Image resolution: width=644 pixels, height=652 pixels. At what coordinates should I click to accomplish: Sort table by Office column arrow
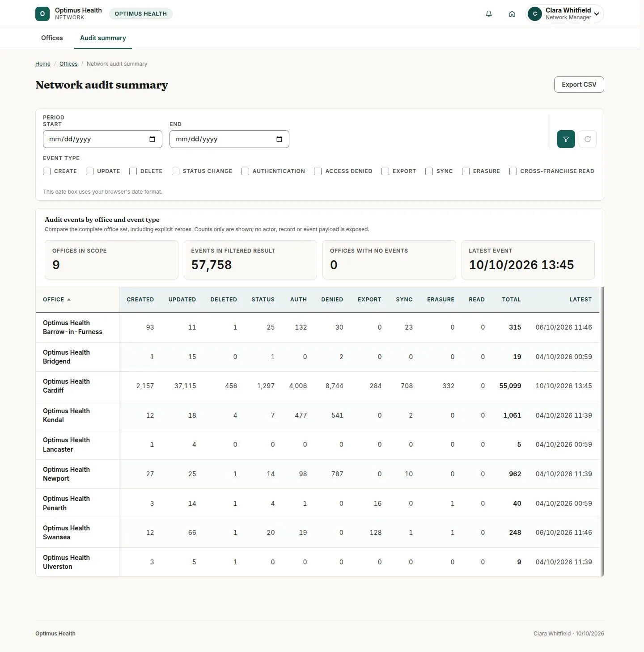pyautogui.click(x=69, y=300)
